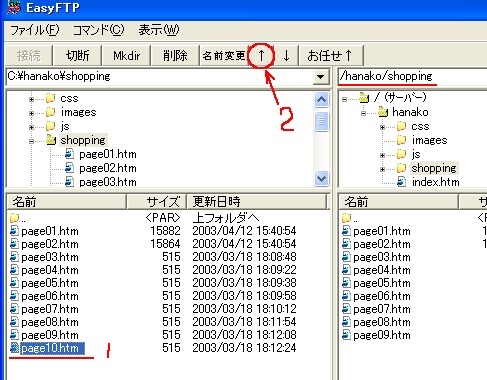Screen dimensions: 487x380
Task: Click the local tree scrollbar thumb
Action: point(321,122)
